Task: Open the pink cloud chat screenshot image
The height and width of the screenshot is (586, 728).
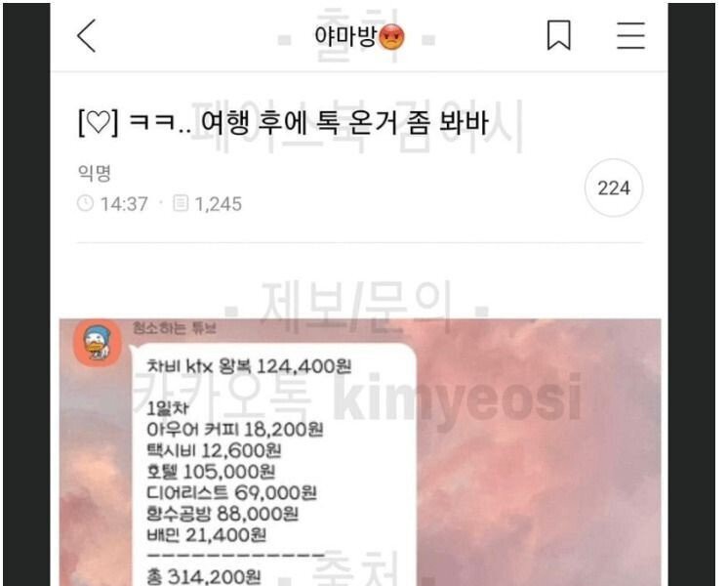Action: coord(360,452)
